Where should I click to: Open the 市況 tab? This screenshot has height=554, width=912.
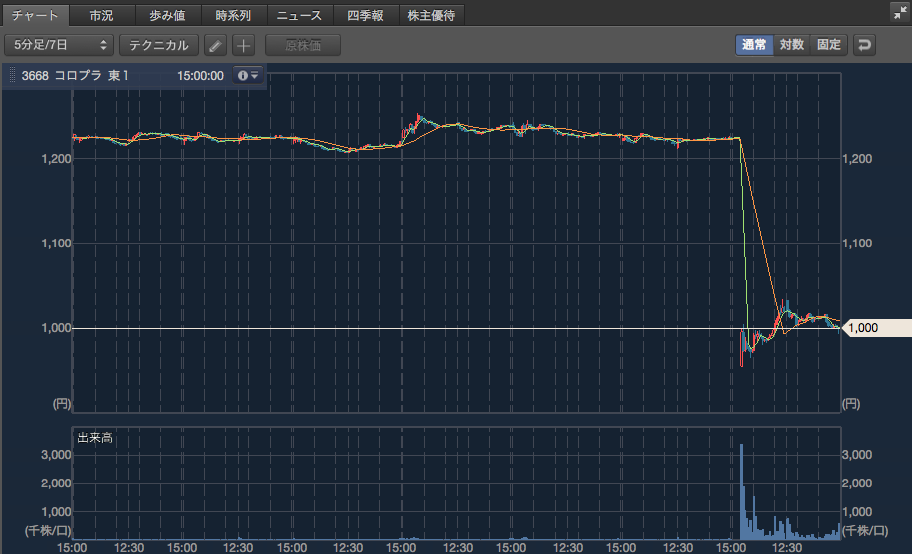(x=102, y=15)
